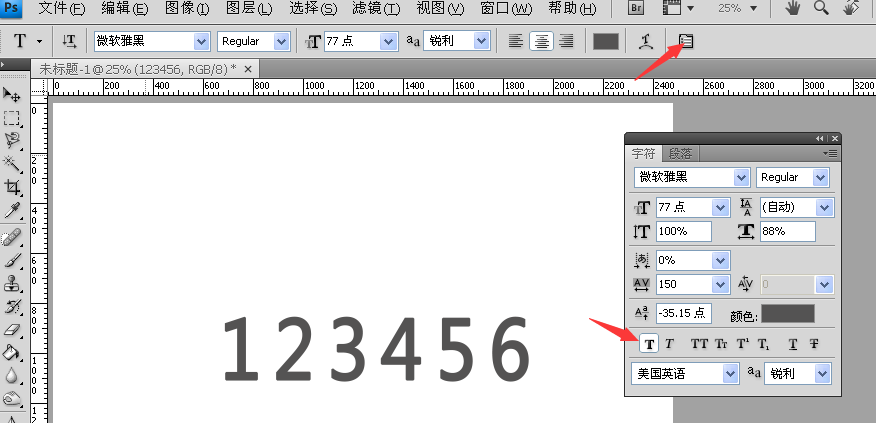The image size is (876, 423).
Task: Select the Paint Bucket tool
Action: pyautogui.click(x=12, y=353)
